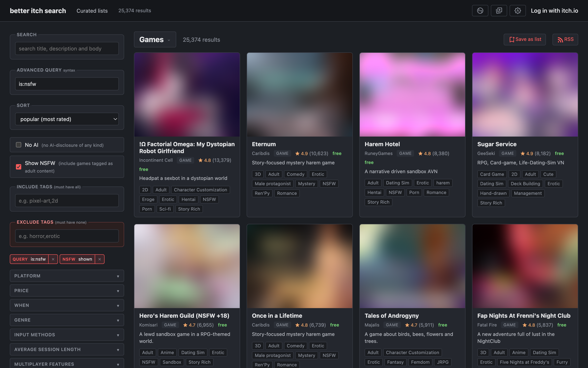Expand the AVERAGE SESSION LENGTH filter

[x=67, y=350]
